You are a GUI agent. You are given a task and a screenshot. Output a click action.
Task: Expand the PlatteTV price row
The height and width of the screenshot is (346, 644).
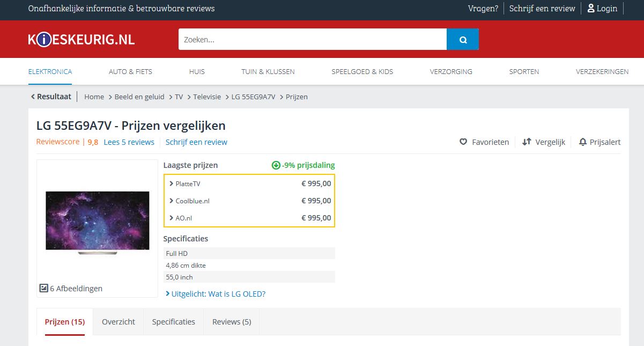249,183
